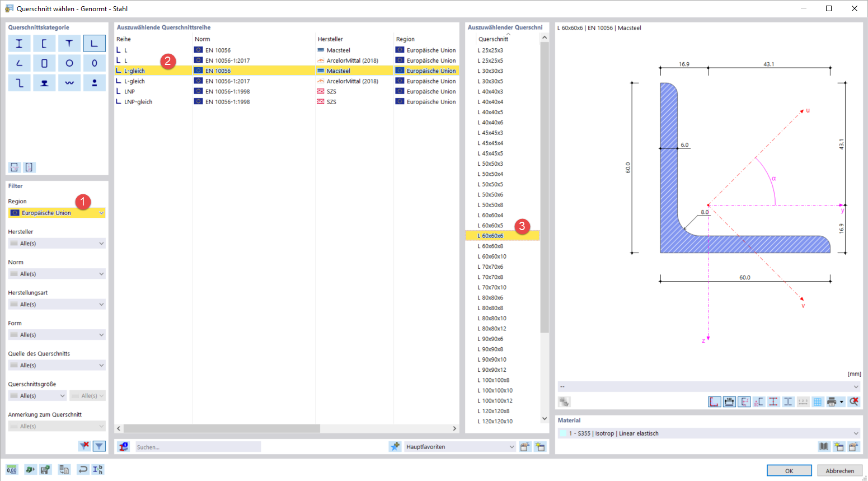Sort by Reihe column header
This screenshot has height=481, width=868.
point(124,39)
